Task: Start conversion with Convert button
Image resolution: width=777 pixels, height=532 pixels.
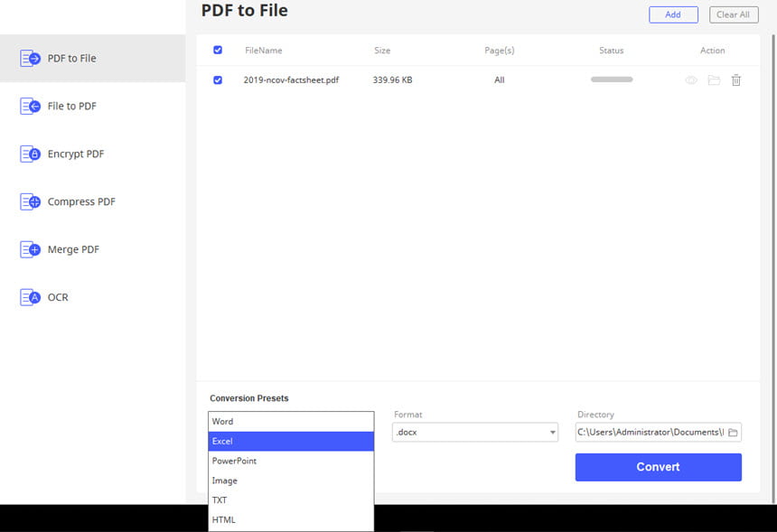Action: pyautogui.click(x=658, y=467)
